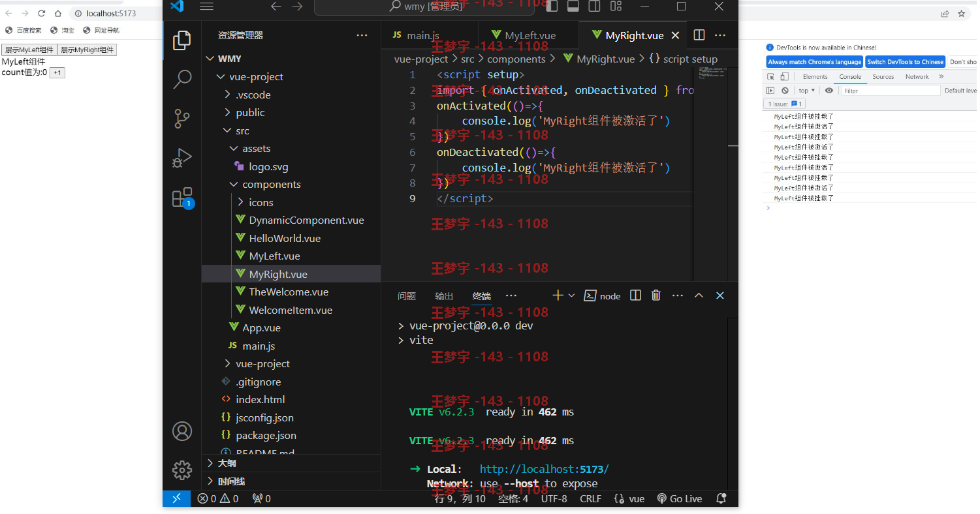The image size is (980, 514).
Task: Select the inspect element tool in DevTools
Action: (771, 76)
